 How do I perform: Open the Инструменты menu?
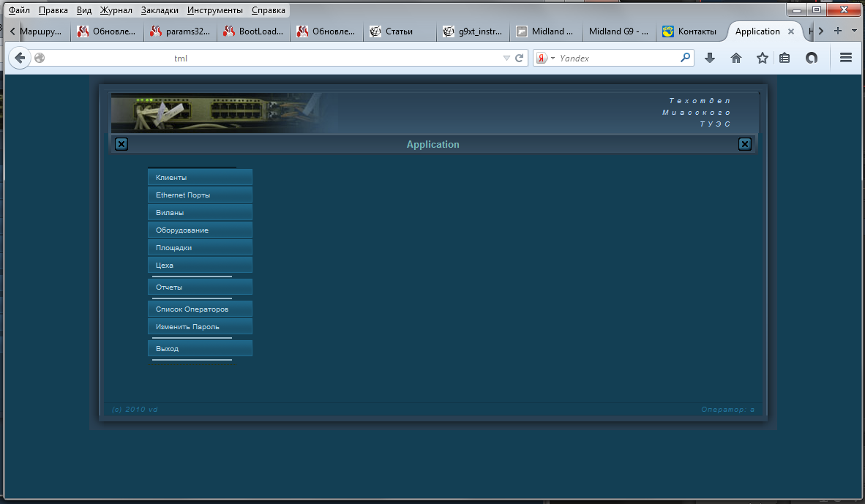click(215, 11)
